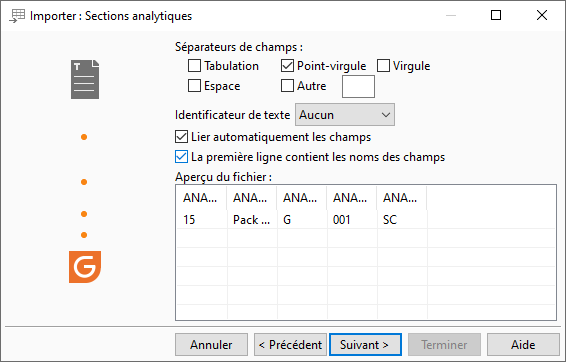The height and width of the screenshot is (362, 566).
Task: Enable the Tabulation separator checkbox
Action: coord(194,66)
